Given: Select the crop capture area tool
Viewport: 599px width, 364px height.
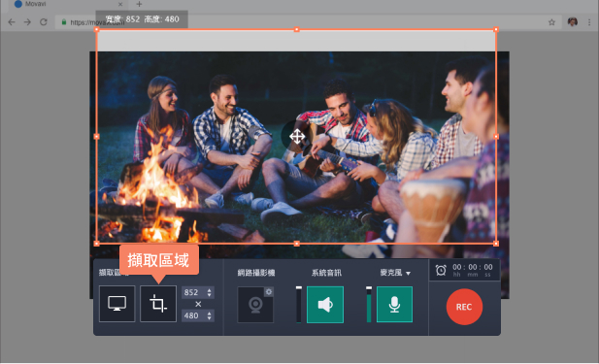Looking at the screenshot, I should 158,304.
